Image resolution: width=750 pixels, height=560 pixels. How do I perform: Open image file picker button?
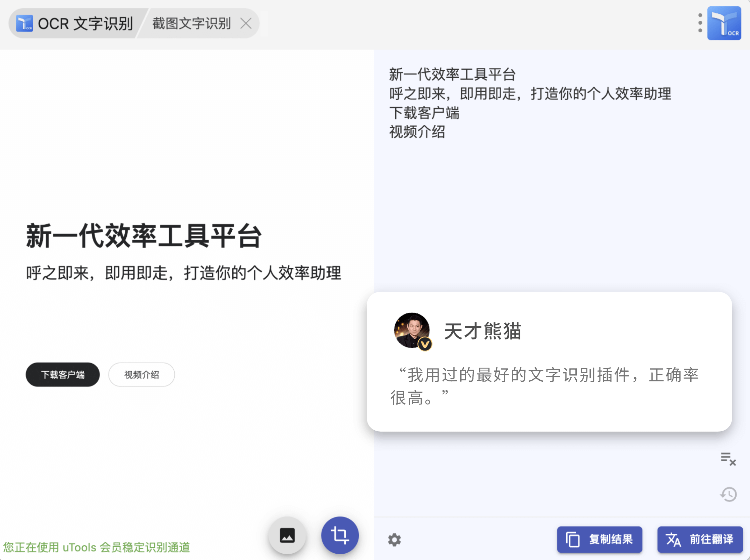click(x=287, y=536)
